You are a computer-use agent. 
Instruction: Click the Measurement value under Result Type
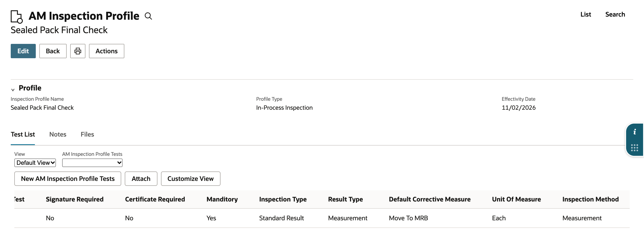pyautogui.click(x=347, y=218)
